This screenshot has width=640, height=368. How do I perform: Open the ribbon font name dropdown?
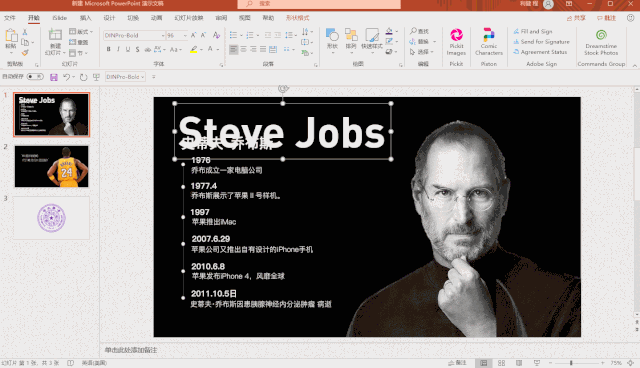coord(163,35)
